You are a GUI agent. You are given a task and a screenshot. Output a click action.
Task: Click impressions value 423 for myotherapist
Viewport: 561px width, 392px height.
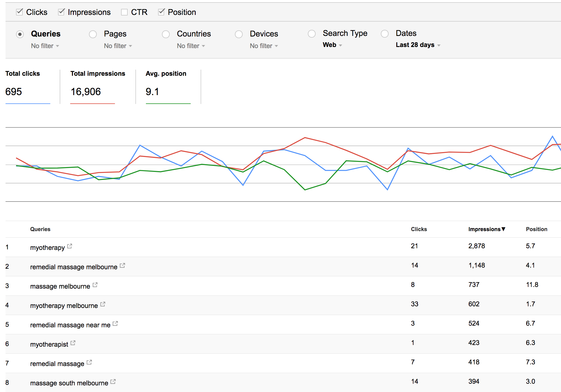point(474,343)
